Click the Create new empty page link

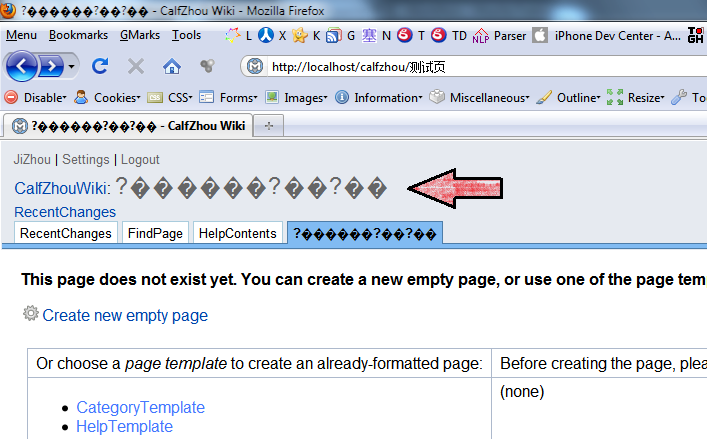click(x=125, y=315)
